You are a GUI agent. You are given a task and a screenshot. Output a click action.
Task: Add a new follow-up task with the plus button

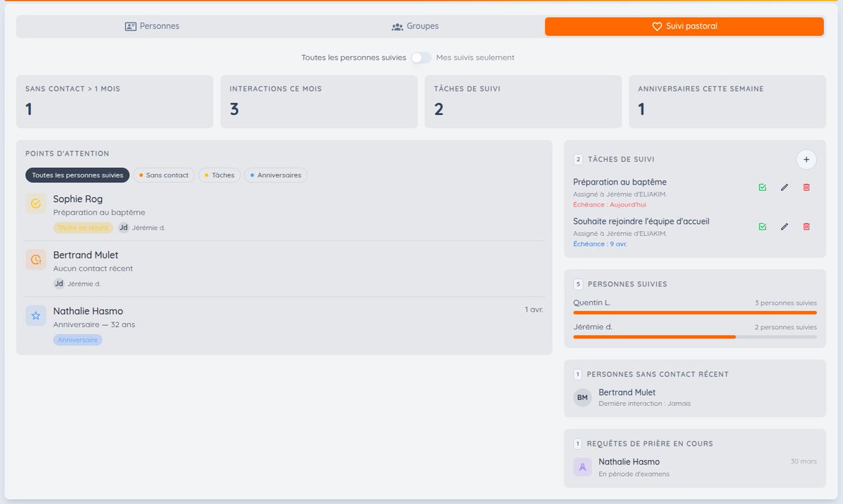pos(806,159)
